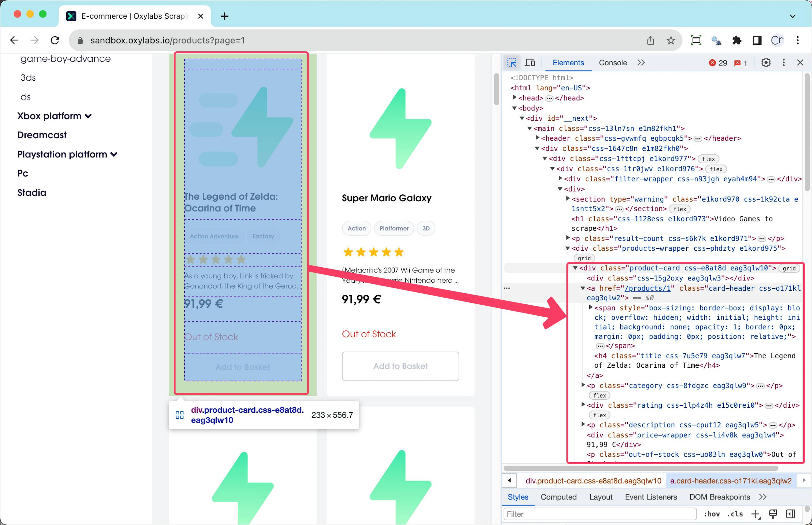Open the Super Mario Galaxy product
Image resolution: width=812 pixels, height=525 pixels.
386,198
